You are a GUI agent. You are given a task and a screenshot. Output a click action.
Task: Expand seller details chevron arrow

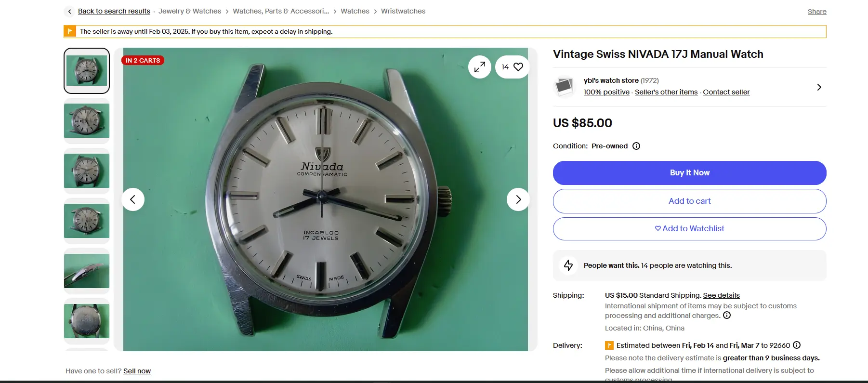pyautogui.click(x=819, y=87)
